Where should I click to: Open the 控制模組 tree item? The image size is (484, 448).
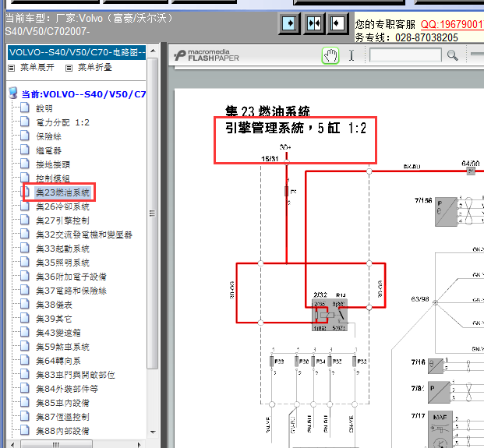pos(53,178)
